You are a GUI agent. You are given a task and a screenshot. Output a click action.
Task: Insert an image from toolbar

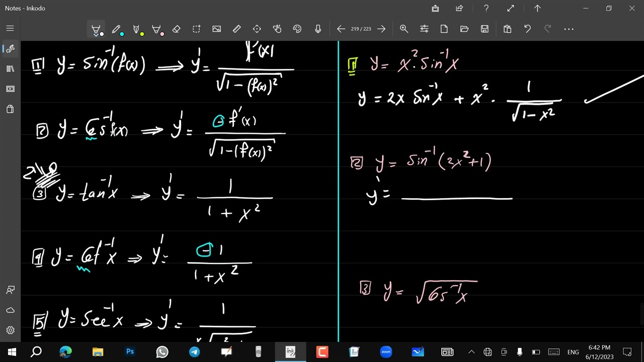(x=216, y=29)
